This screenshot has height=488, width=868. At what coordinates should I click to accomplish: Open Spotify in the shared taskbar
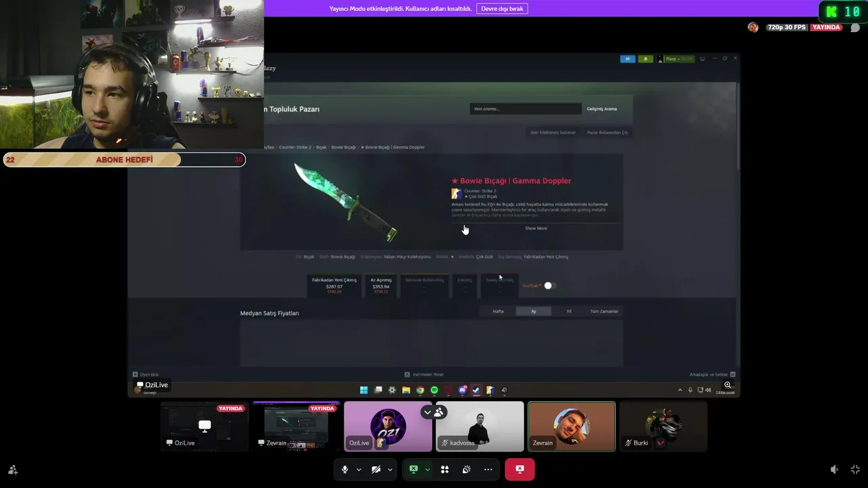pyautogui.click(x=434, y=390)
